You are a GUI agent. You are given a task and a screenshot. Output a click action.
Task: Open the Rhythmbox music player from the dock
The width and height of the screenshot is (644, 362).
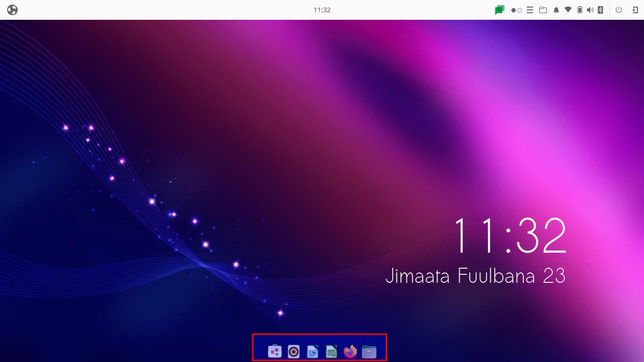tap(294, 352)
